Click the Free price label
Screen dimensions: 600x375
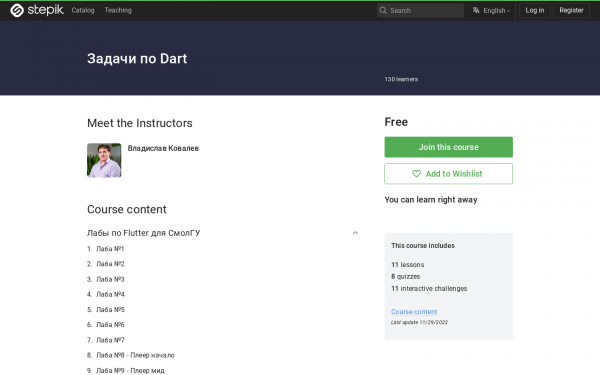tap(396, 122)
